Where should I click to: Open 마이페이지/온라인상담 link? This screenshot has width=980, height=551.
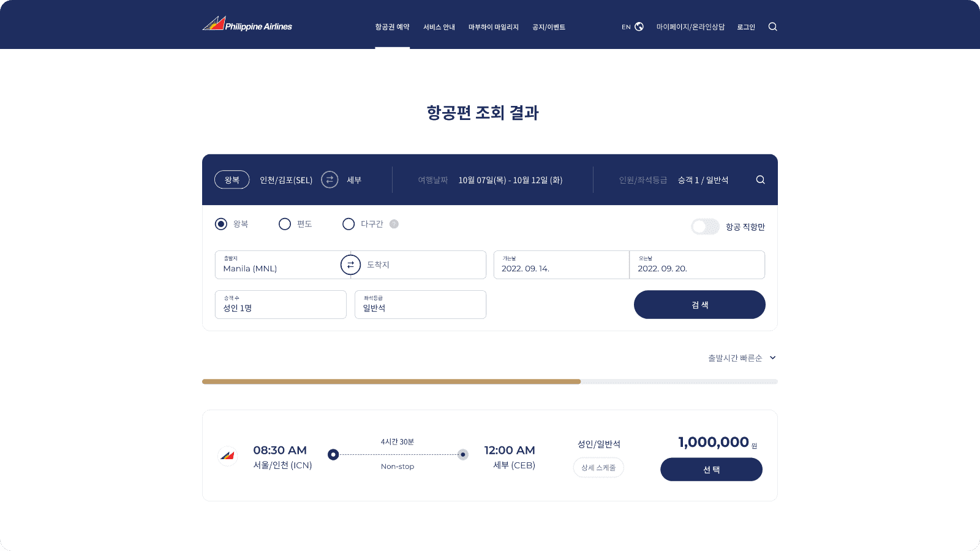pos(690,27)
